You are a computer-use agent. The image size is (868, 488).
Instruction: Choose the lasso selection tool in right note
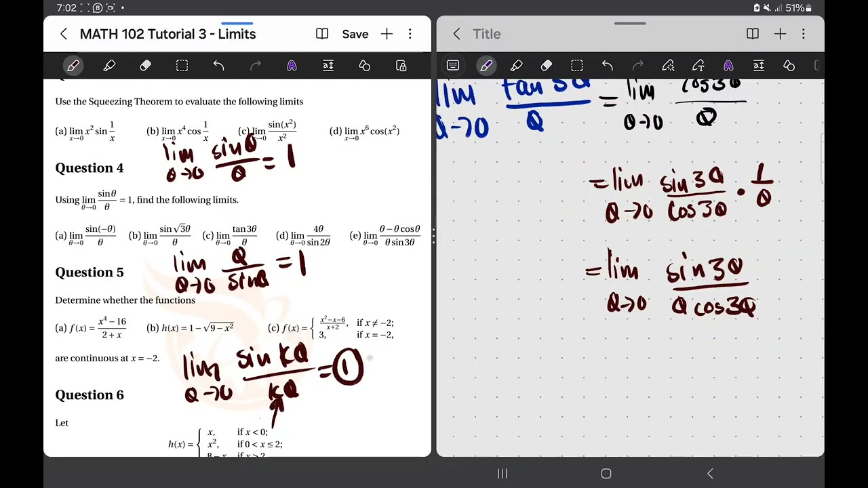coord(577,66)
